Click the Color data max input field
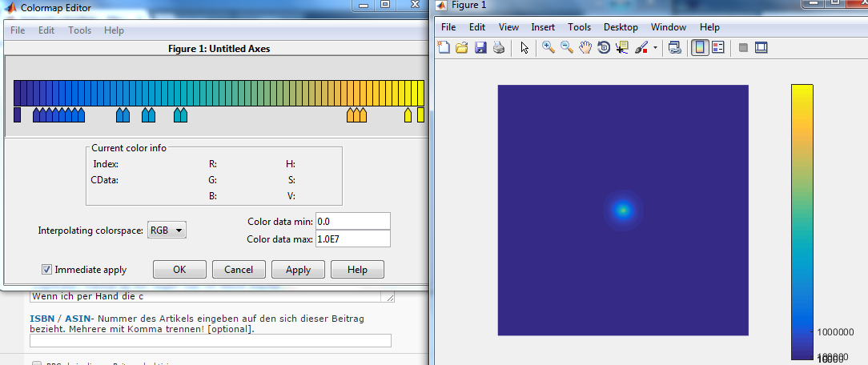This screenshot has width=868, height=365. [x=352, y=239]
